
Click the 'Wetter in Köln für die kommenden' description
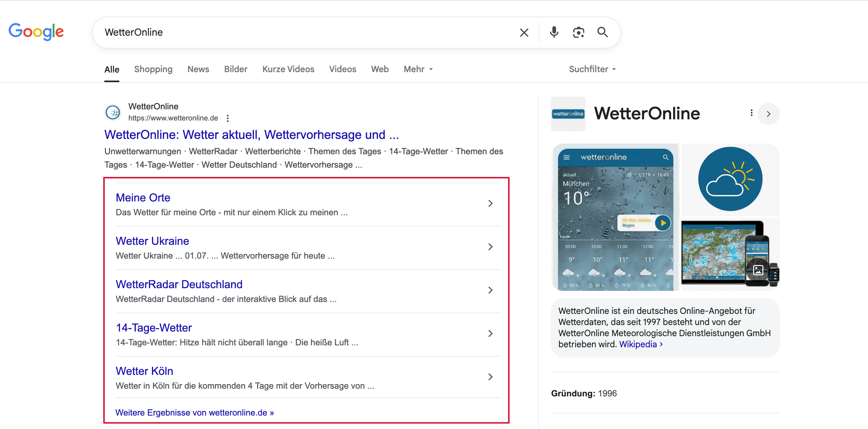point(245,386)
